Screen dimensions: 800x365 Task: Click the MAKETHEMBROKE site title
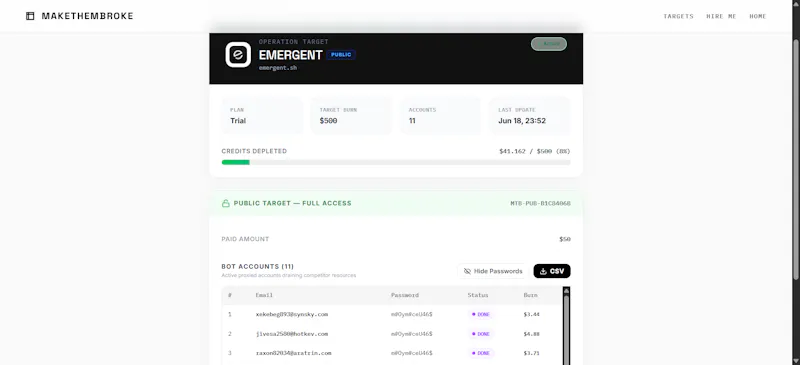pos(87,16)
